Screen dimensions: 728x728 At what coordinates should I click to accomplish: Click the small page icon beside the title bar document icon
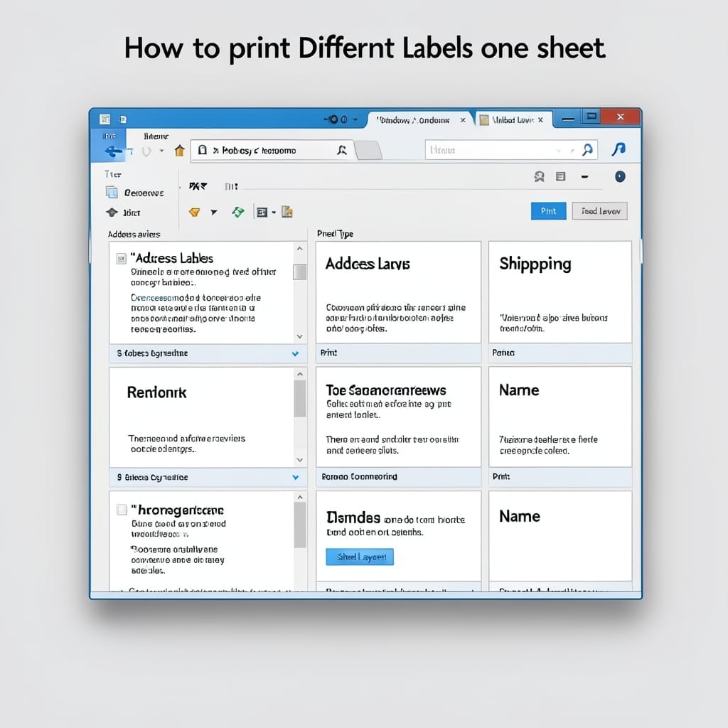pyautogui.click(x=122, y=119)
